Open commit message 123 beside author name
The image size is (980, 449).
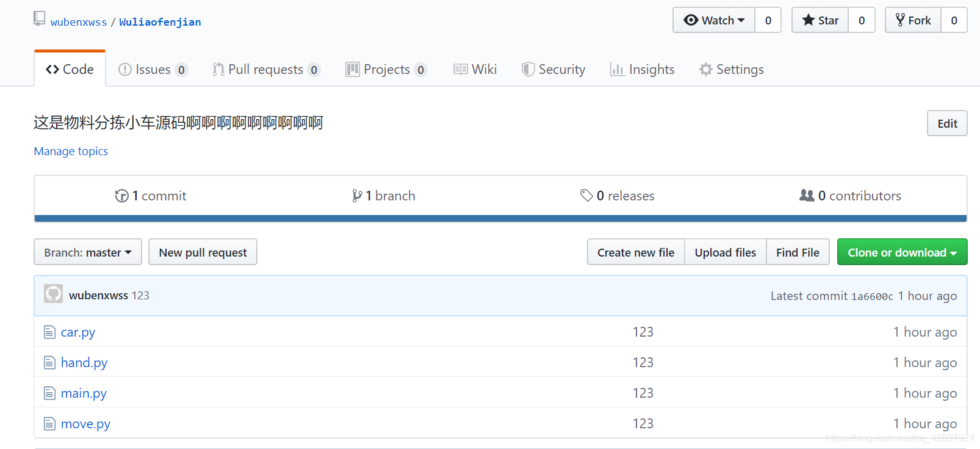(140, 295)
